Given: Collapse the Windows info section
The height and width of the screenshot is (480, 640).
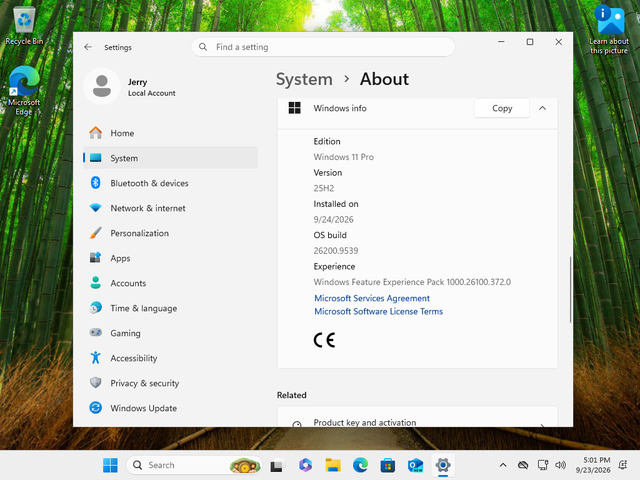Looking at the screenshot, I should [542, 108].
